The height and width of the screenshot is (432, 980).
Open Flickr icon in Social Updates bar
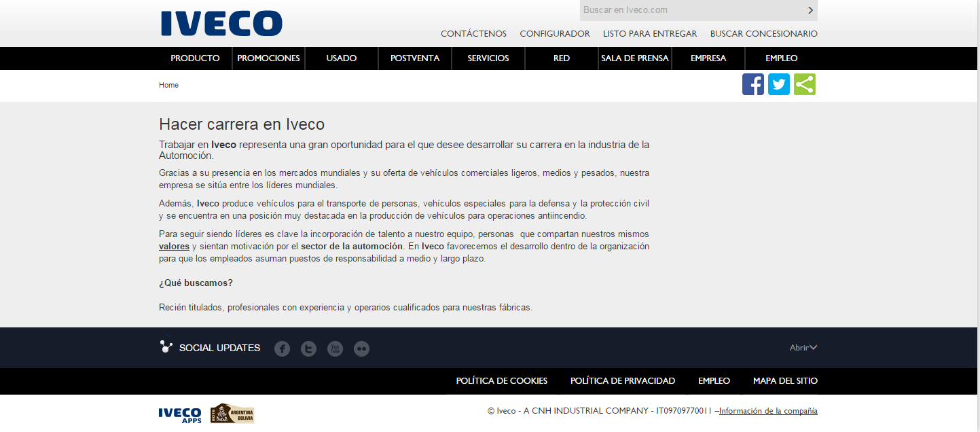361,348
